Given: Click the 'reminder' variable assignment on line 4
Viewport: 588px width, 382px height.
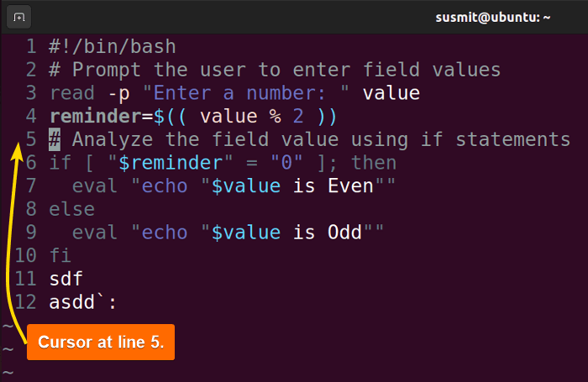Looking at the screenshot, I should pos(96,116).
